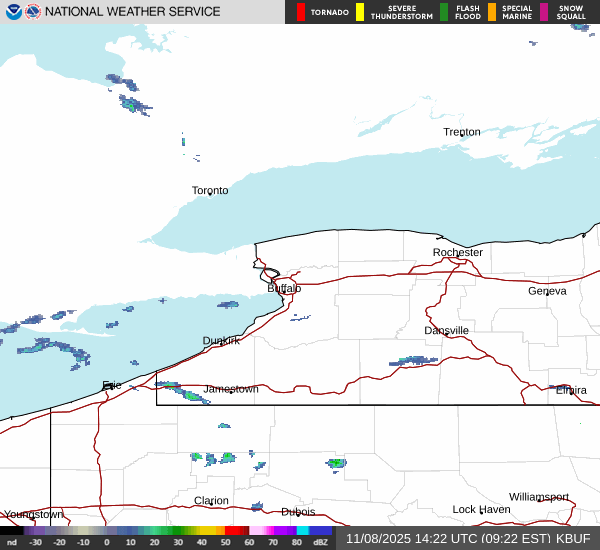Screen dimensions: 600x550
Task: Click the NATIONAL WEATHER SERVICE title text
Action: coord(133,12)
